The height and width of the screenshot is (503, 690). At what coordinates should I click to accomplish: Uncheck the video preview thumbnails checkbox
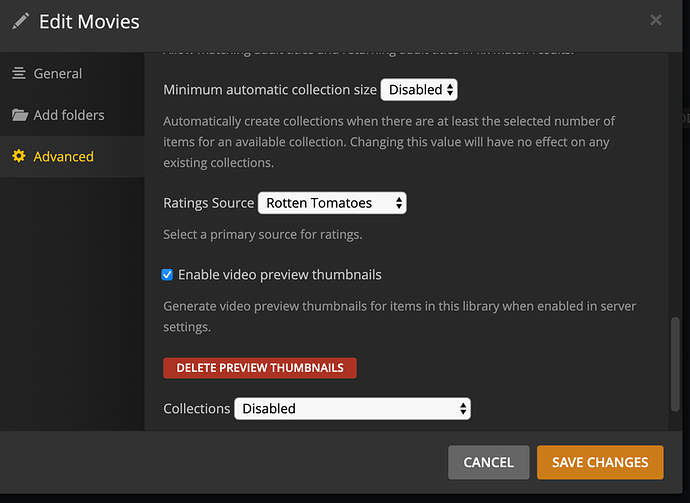click(x=168, y=275)
